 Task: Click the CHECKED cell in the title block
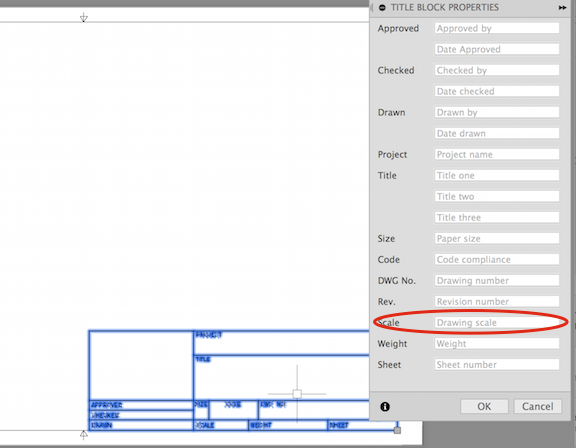141,415
